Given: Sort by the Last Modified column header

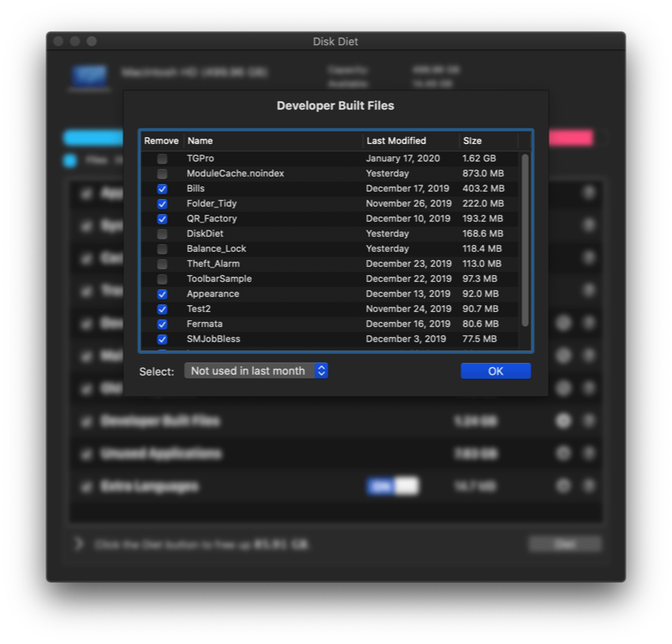Looking at the screenshot, I should [411, 141].
